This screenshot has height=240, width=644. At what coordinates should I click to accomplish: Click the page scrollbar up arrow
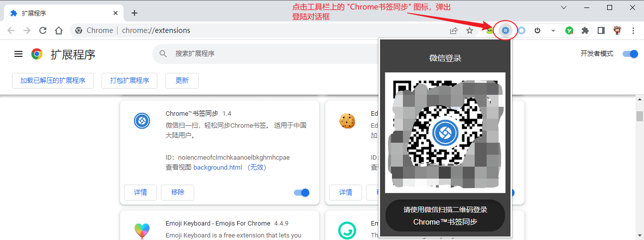click(x=640, y=100)
